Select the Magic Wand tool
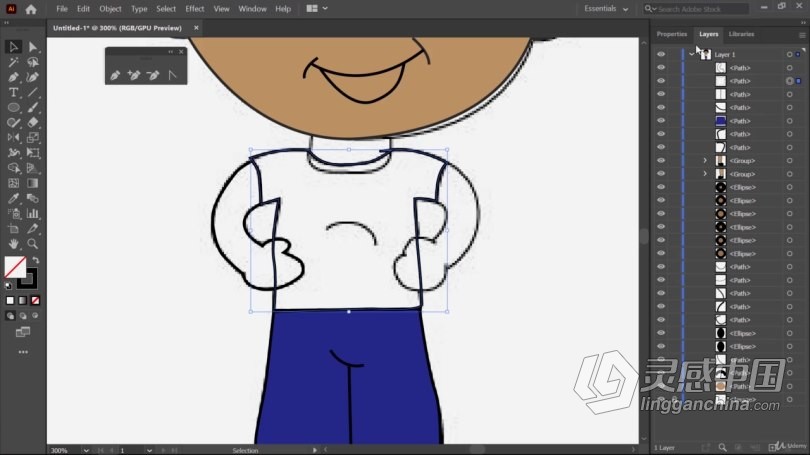Screen dimensions: 810x455 tap(13, 62)
